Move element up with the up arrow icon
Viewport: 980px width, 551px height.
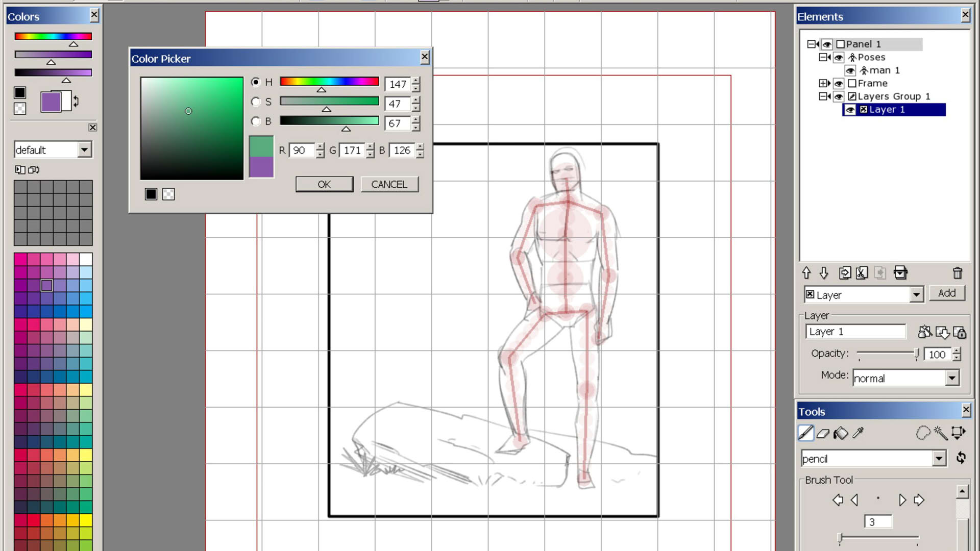806,273
